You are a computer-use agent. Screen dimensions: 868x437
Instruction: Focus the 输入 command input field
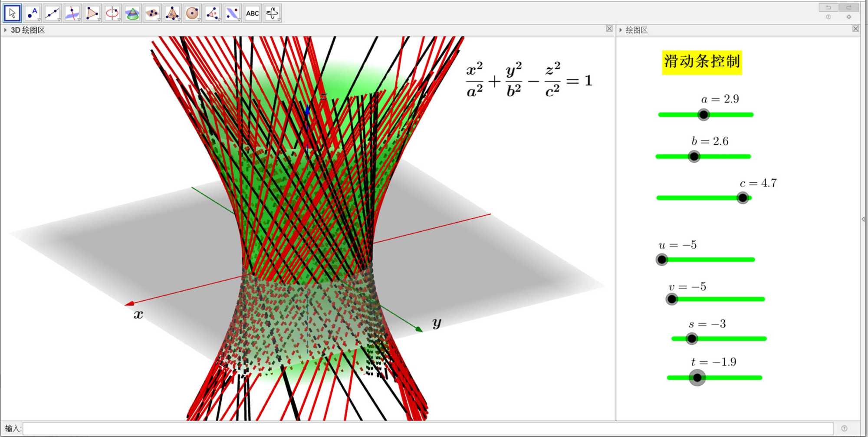427,429
